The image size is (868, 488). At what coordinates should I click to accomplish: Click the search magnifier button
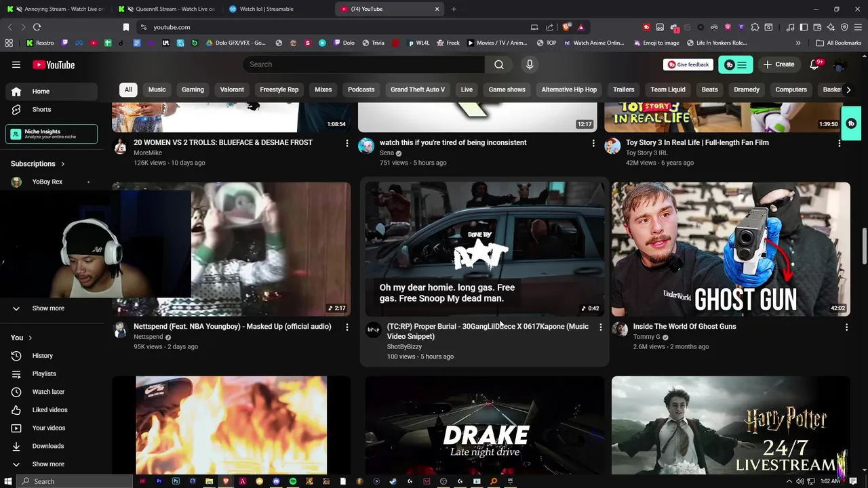[x=499, y=64]
